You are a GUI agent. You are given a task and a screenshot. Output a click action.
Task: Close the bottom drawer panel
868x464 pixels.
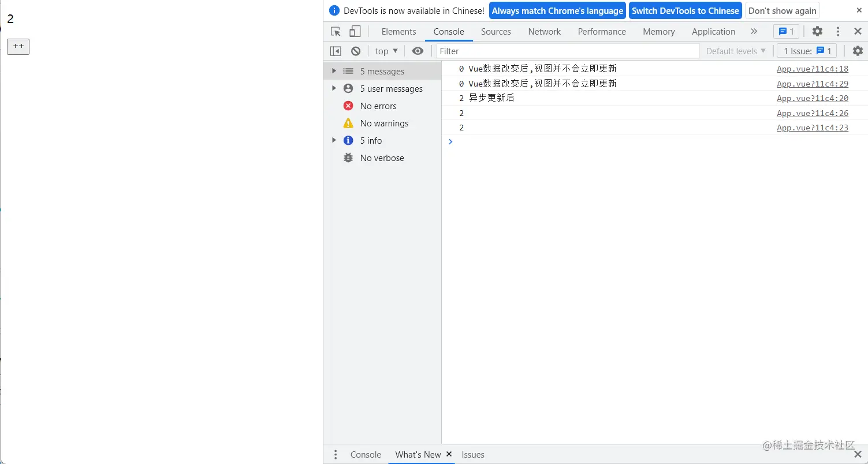point(858,455)
